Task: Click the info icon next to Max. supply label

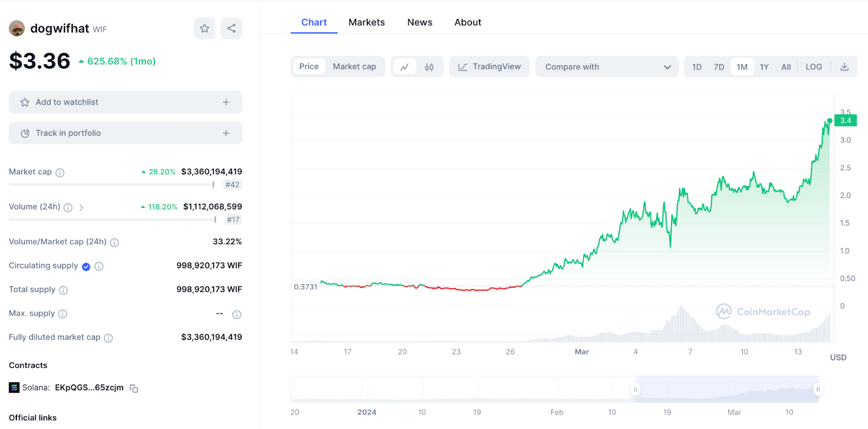Action: pyautogui.click(x=62, y=314)
